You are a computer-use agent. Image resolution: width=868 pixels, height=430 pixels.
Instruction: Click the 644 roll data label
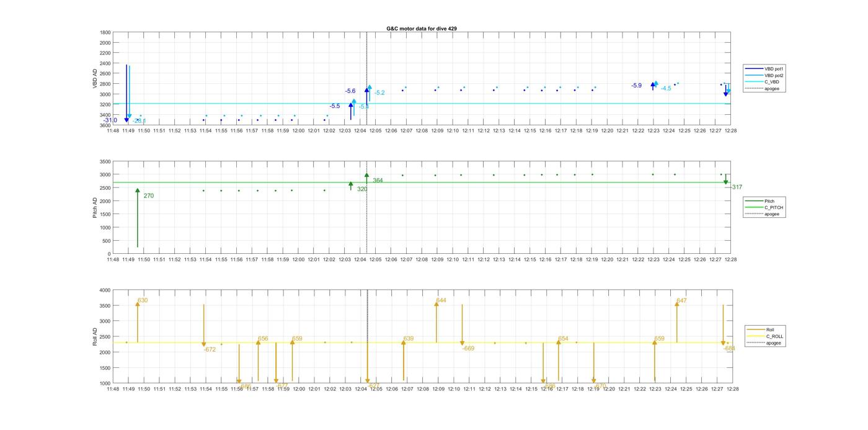[x=441, y=300]
